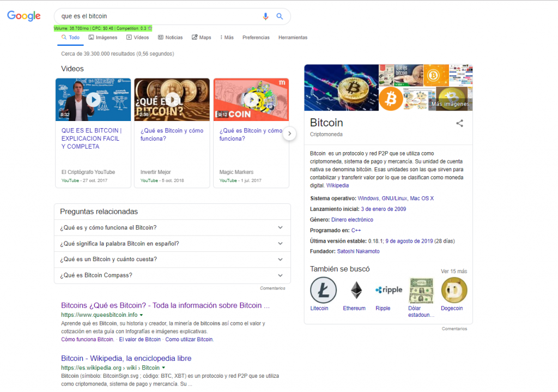Expand '¿Qué es Bitcoin Compass?' question
This screenshot has height=392, width=558.
172,275
